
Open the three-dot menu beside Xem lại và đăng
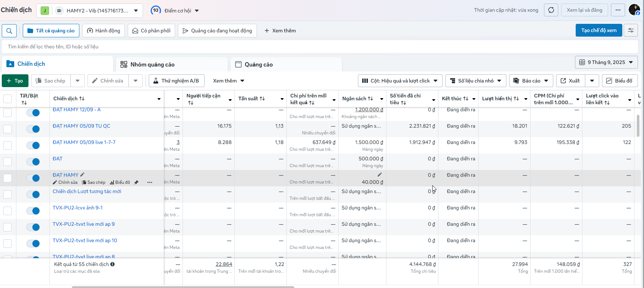tap(618, 10)
